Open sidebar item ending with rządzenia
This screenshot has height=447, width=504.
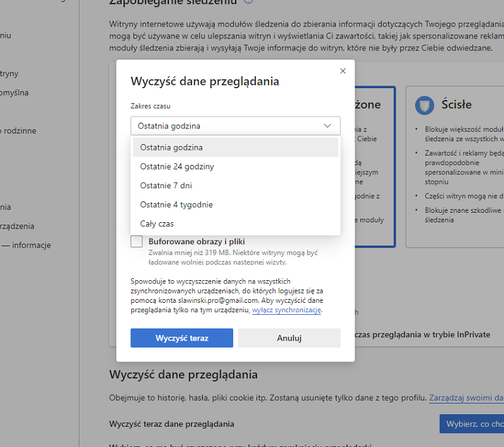click(18, 226)
